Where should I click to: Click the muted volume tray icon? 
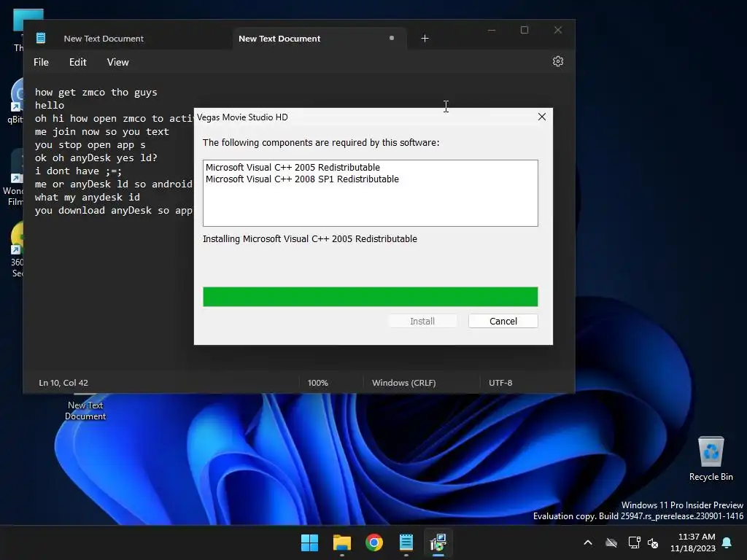[653, 542]
